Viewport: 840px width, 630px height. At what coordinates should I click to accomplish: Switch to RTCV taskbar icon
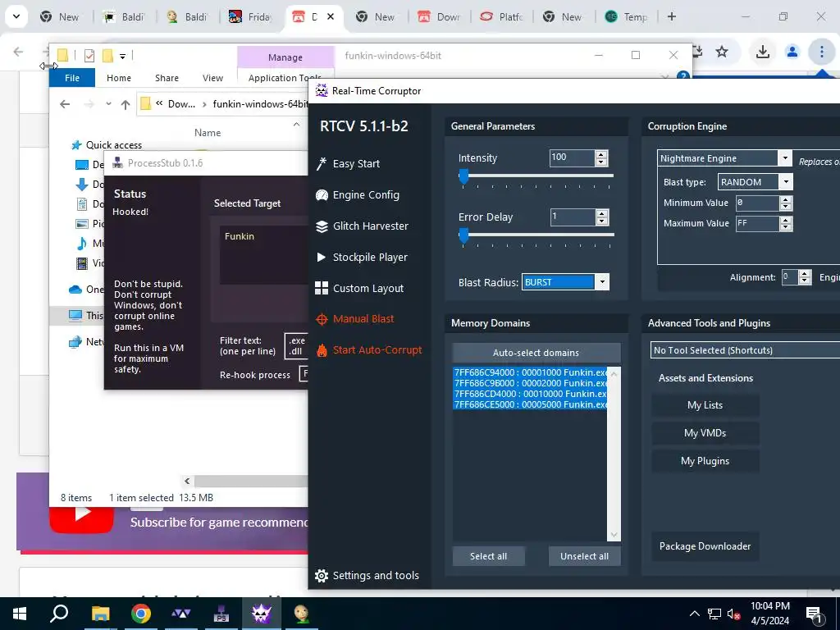pos(261,614)
